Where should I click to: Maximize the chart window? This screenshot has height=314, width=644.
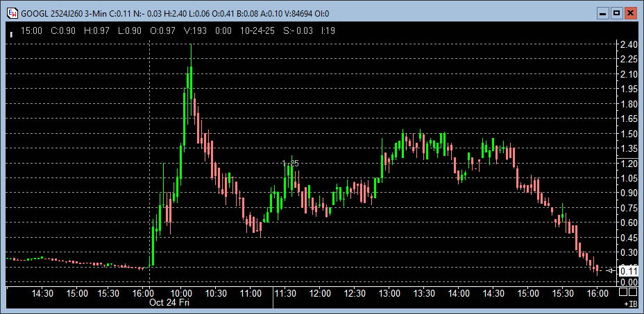click(x=615, y=13)
